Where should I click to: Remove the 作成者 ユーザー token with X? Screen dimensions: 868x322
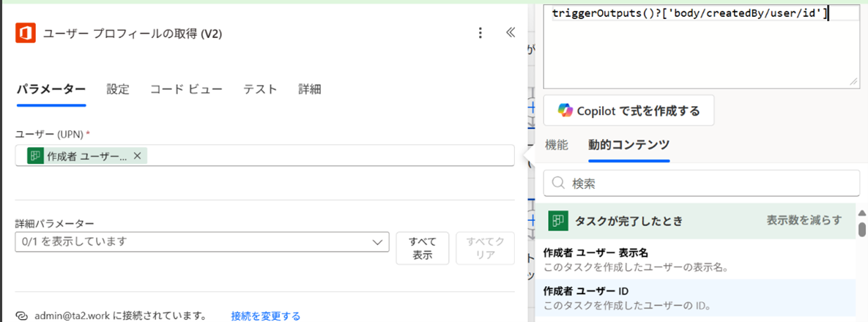tap(137, 156)
